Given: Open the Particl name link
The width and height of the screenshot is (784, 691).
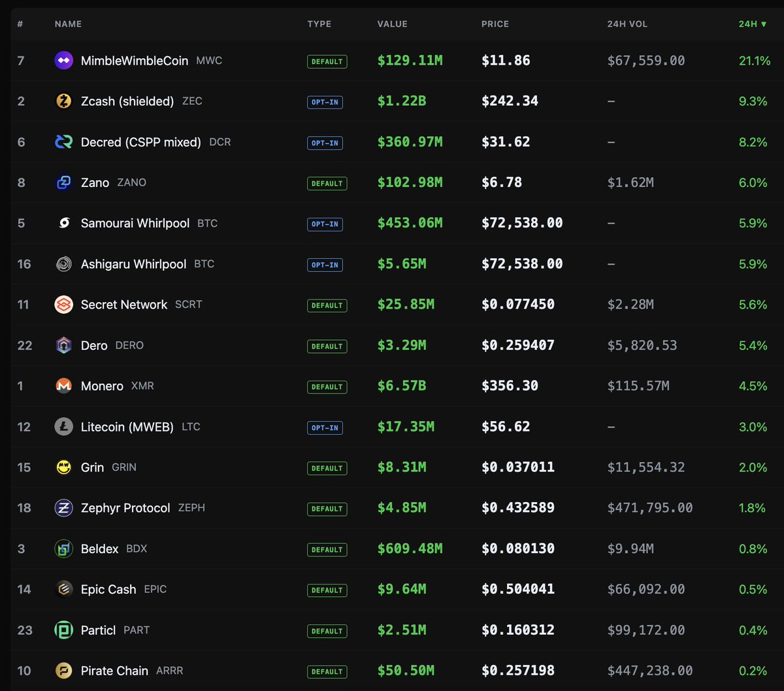Looking at the screenshot, I should [x=98, y=630].
